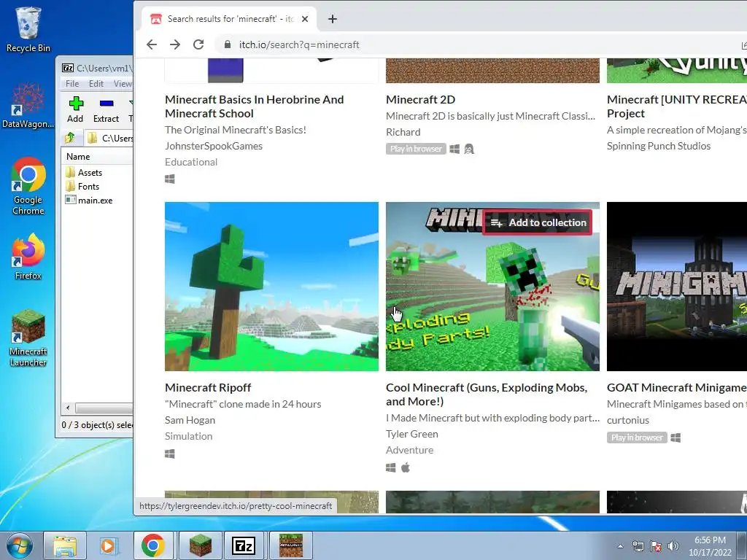The width and height of the screenshot is (747, 560).
Task: Visit author Sam Hogan's page
Action: tap(190, 420)
